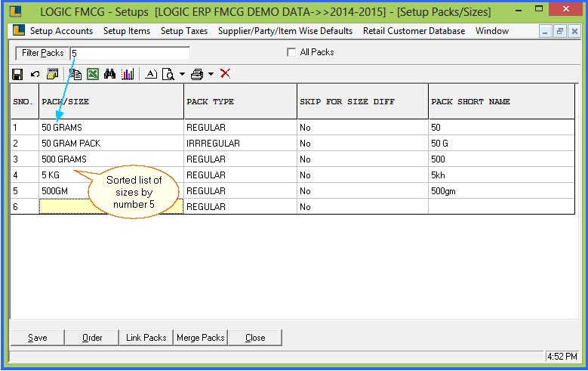The height and width of the screenshot is (371, 588).
Task: Open the Setup Taxes menu
Action: (184, 31)
